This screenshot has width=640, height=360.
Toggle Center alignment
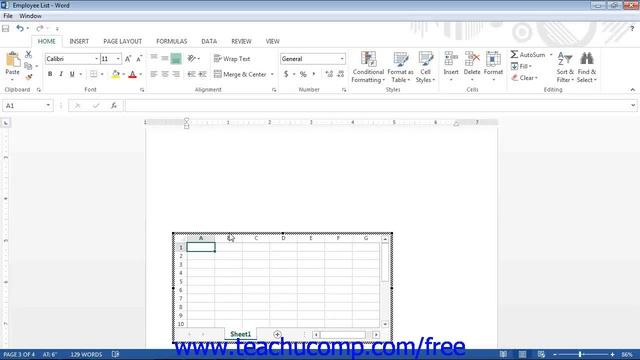pyautogui.click(x=164, y=74)
